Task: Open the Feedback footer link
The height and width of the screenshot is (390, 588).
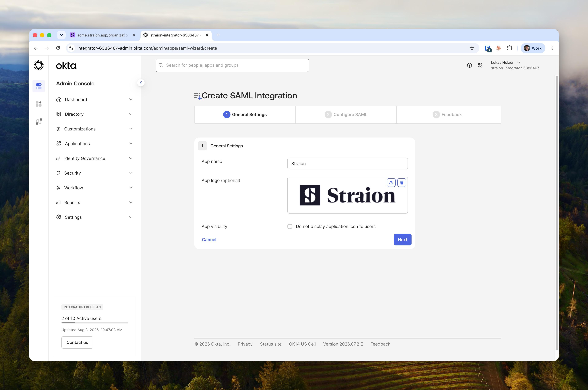Action: coord(380,344)
